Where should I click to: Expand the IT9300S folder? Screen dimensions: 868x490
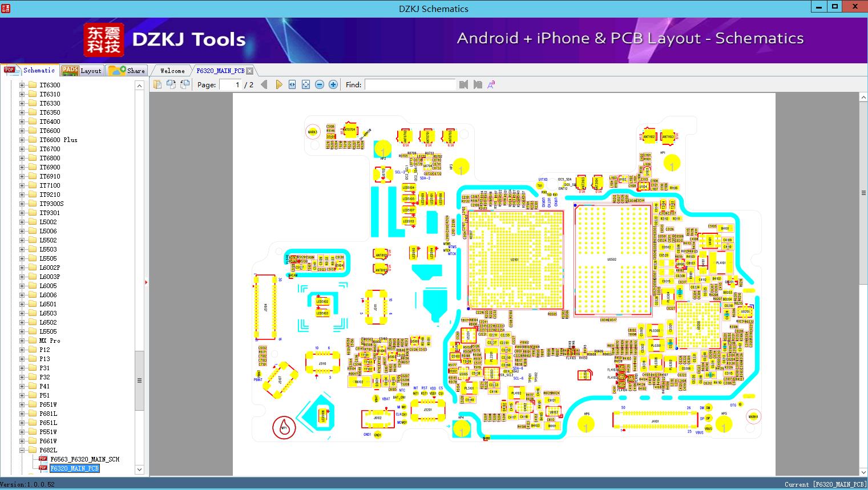(x=22, y=204)
